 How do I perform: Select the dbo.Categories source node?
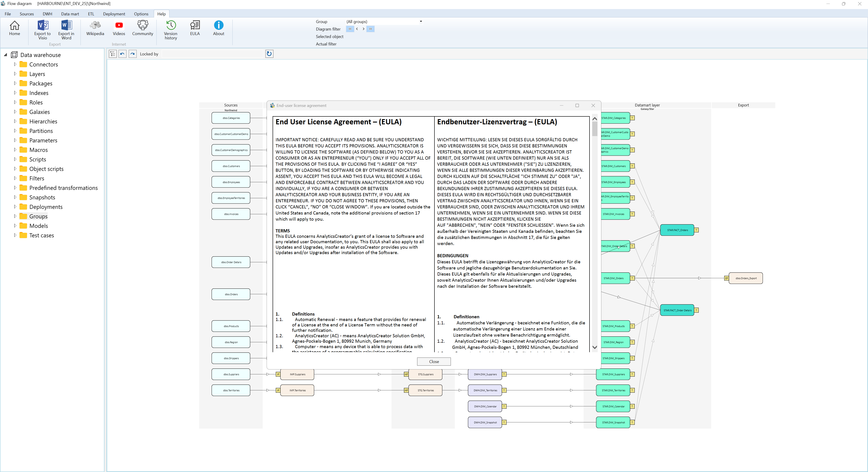click(231, 118)
